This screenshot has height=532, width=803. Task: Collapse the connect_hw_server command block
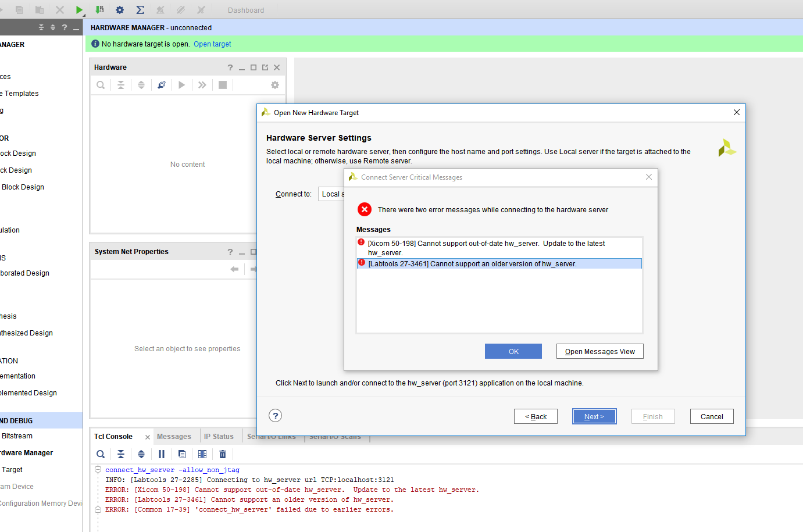coord(98,470)
